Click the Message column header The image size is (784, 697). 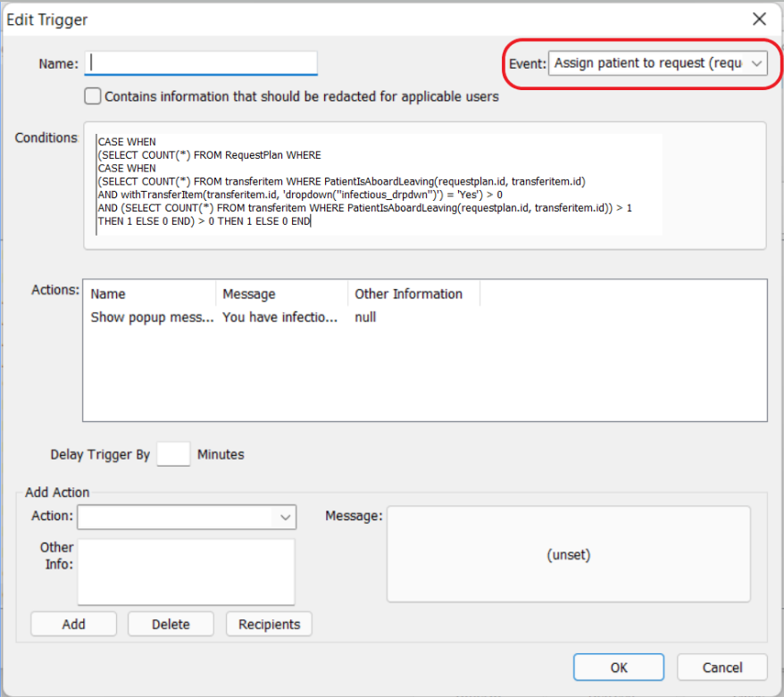282,294
